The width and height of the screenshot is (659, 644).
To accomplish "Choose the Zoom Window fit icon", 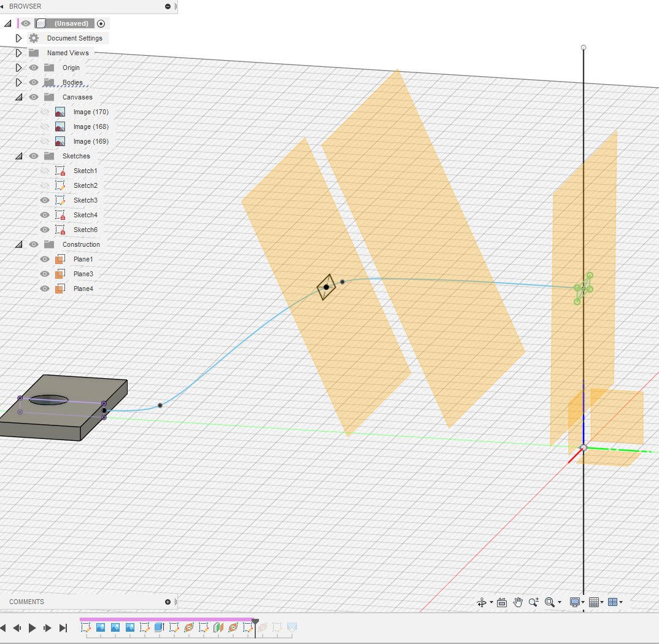I will tap(549, 602).
